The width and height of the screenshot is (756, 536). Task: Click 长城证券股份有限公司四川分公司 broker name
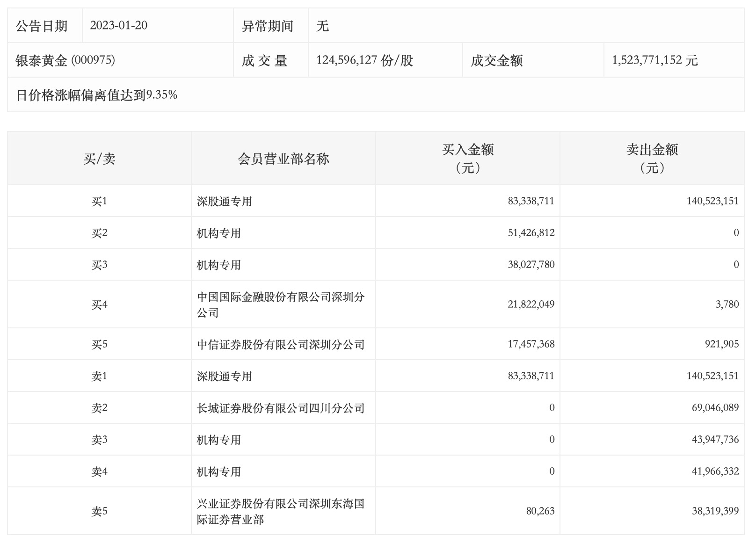point(281,408)
